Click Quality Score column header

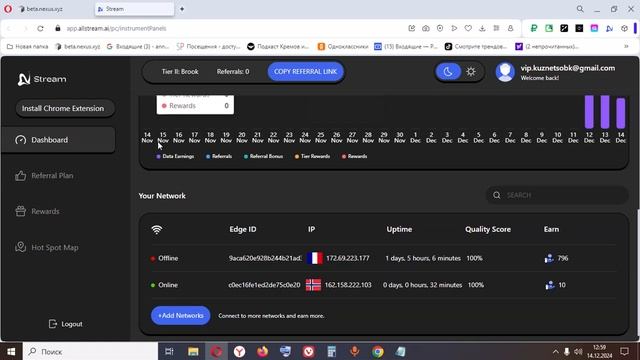coord(488,229)
